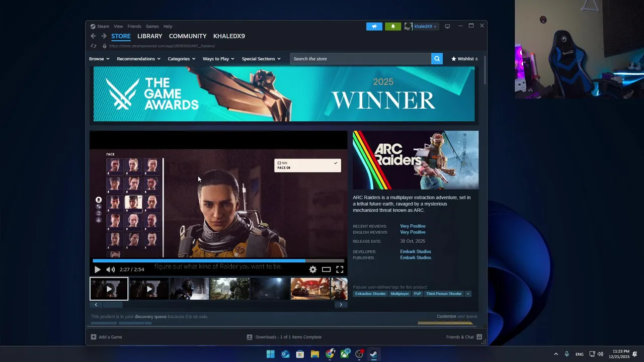Open the KHALEDX9 profile tab
Screen dimensions: 644x362
[x=229, y=36]
